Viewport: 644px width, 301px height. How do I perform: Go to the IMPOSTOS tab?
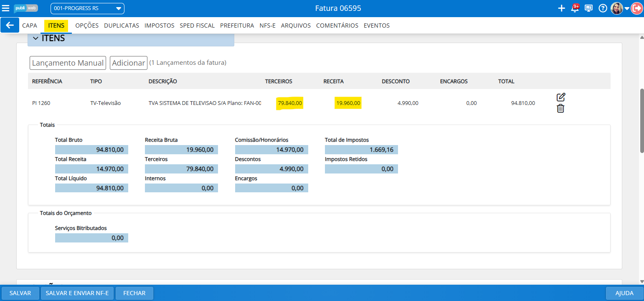(x=159, y=26)
